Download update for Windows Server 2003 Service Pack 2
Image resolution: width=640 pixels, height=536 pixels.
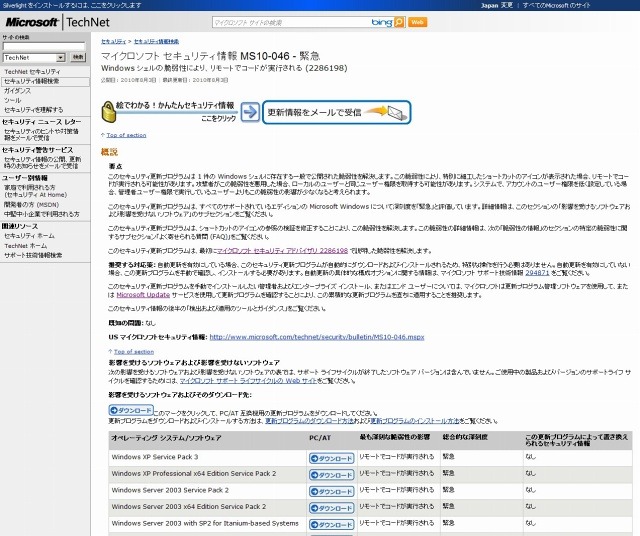331,492
